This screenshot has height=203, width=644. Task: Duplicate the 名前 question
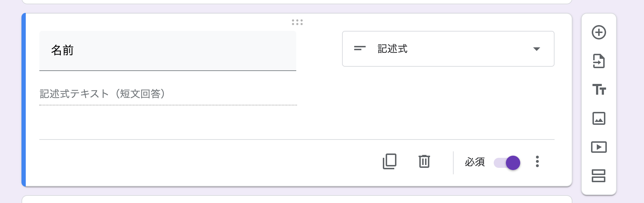click(x=390, y=161)
